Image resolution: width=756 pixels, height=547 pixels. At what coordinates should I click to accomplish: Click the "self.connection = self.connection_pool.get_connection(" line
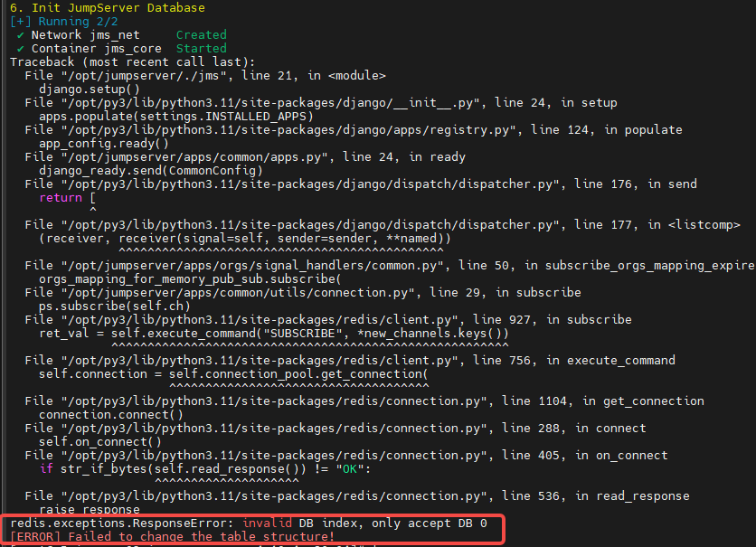pyautogui.click(x=234, y=373)
